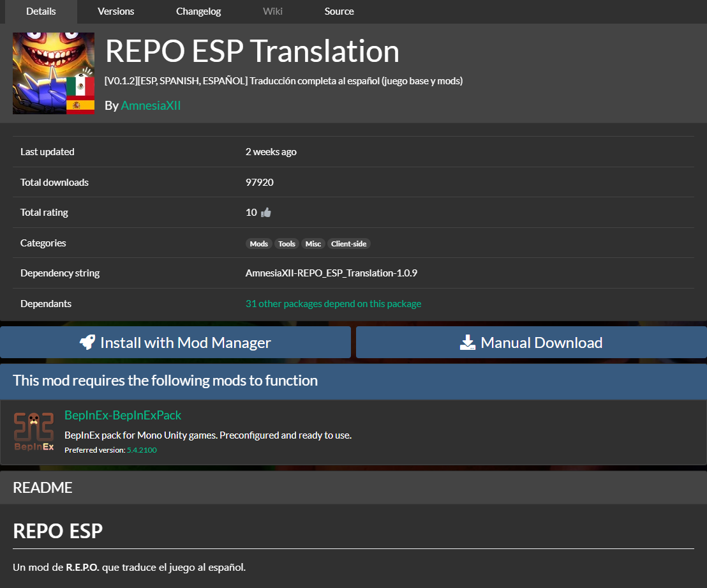This screenshot has width=707, height=588.
Task: Select the Mods category tag
Action: [259, 244]
